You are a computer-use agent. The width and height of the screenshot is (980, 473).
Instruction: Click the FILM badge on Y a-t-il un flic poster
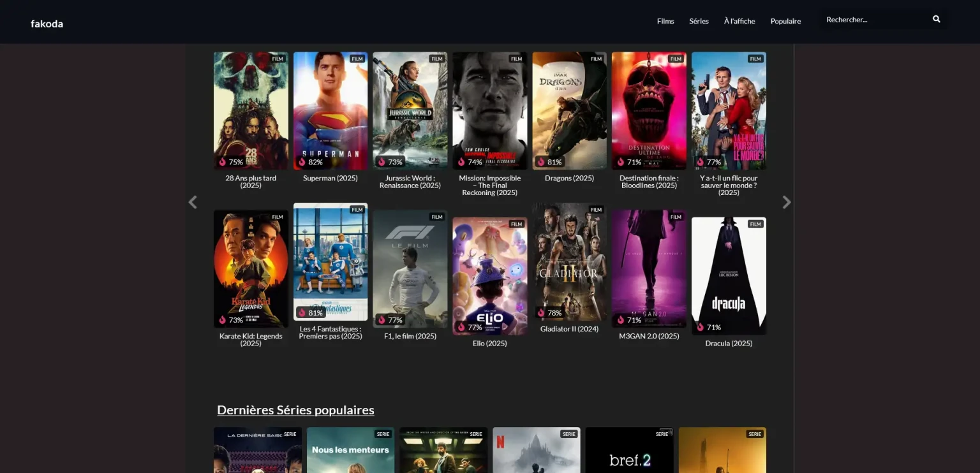click(755, 59)
